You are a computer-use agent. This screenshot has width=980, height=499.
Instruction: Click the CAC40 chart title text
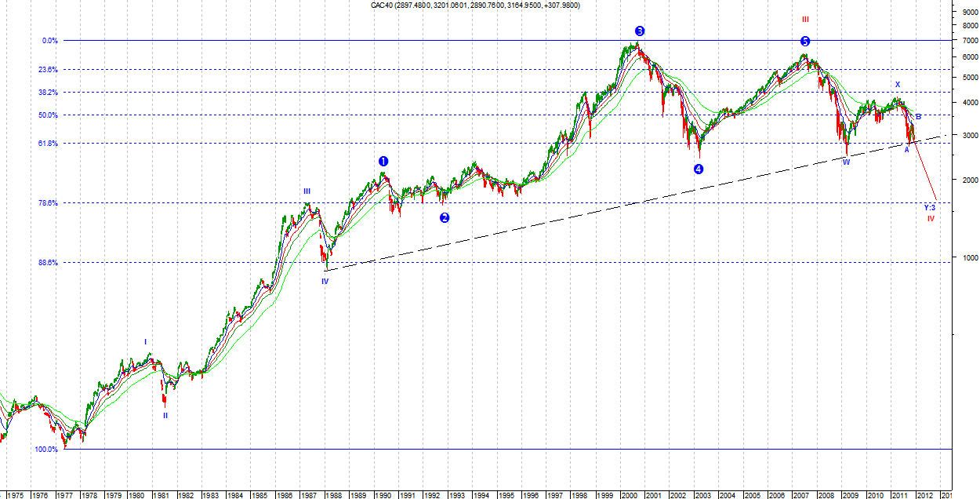pos(475,5)
